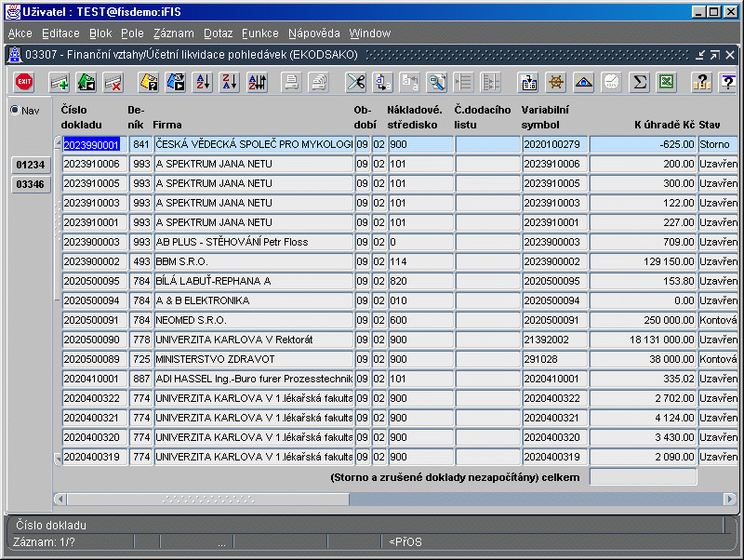Click the Storno status cell
744x560 pixels.
(x=718, y=144)
